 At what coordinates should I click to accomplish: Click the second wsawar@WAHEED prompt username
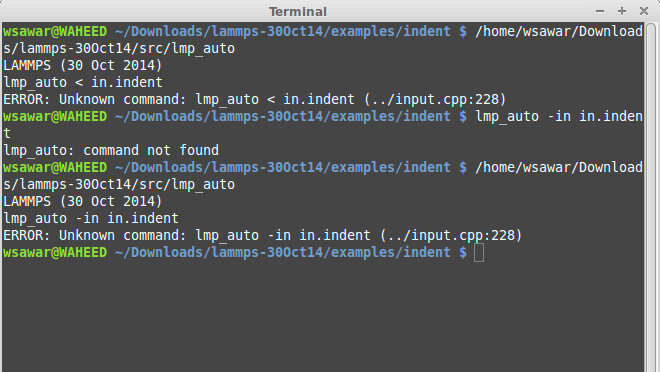(x=55, y=117)
